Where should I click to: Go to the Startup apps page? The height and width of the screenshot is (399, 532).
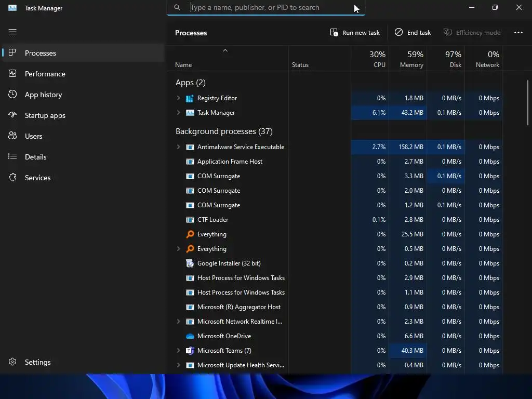pos(83,115)
